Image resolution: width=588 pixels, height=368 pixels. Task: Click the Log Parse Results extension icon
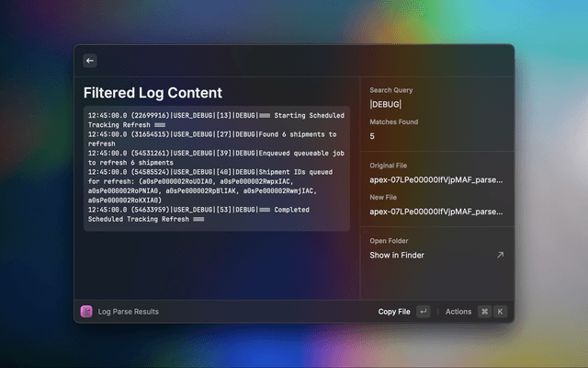point(86,312)
